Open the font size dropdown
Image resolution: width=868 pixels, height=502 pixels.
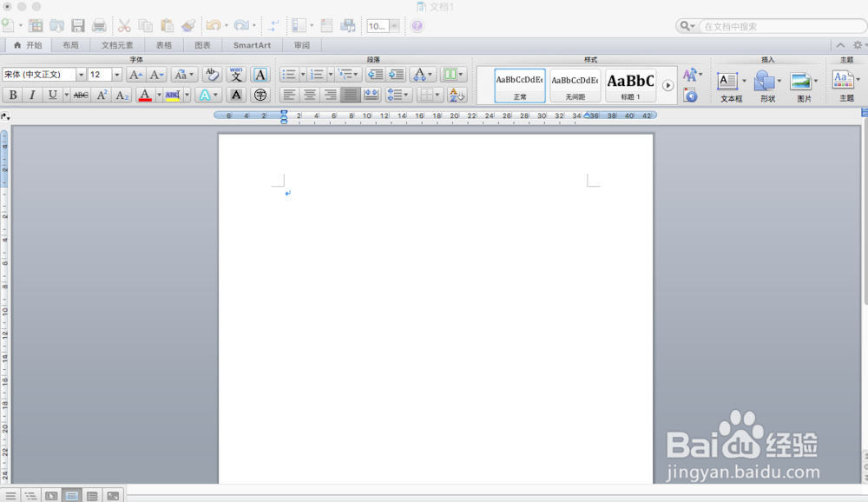point(115,75)
